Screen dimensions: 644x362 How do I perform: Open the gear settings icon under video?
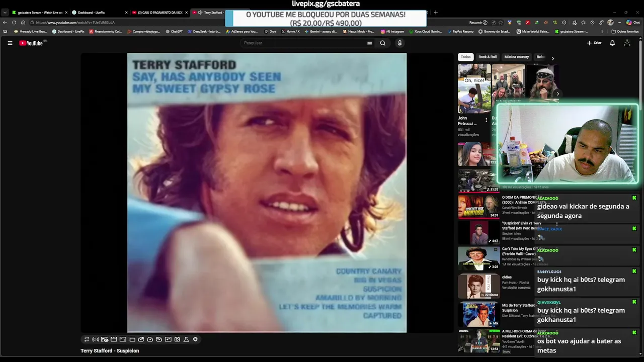(195, 339)
